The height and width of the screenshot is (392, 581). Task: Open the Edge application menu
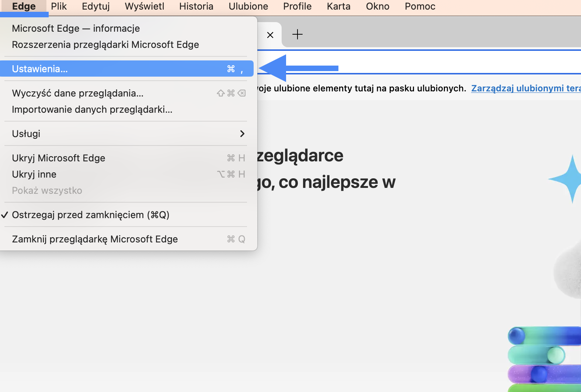[x=24, y=7]
